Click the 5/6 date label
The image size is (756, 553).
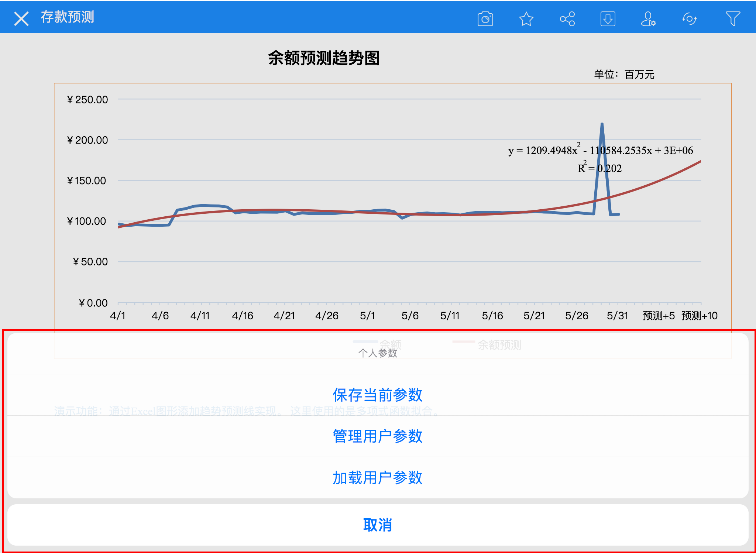[410, 316]
